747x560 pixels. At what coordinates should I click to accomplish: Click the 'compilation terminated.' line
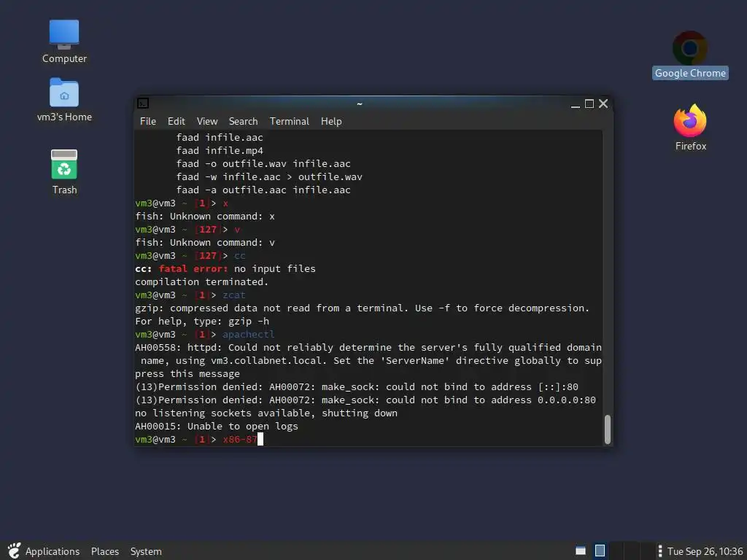(202, 282)
